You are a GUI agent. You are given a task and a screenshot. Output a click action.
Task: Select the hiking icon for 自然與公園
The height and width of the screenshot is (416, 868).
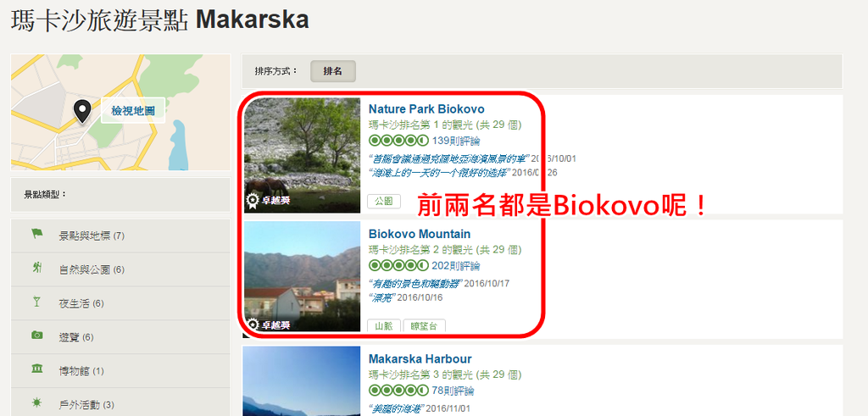(37, 269)
